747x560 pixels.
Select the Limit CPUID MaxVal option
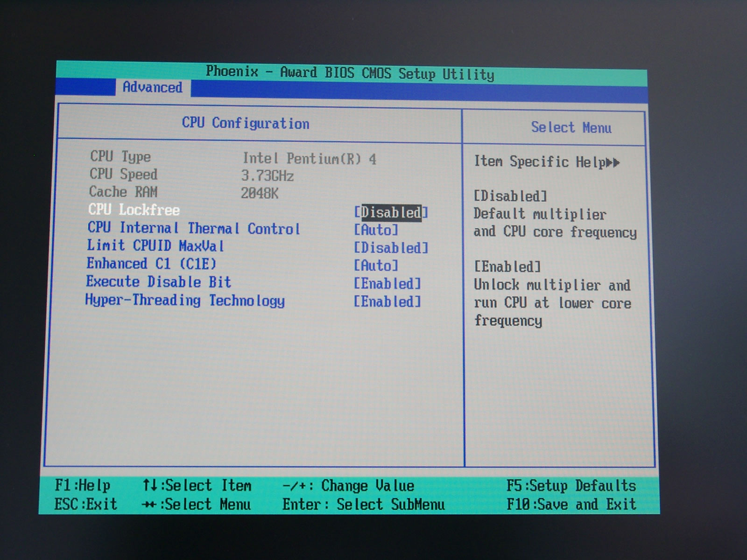click(x=155, y=245)
